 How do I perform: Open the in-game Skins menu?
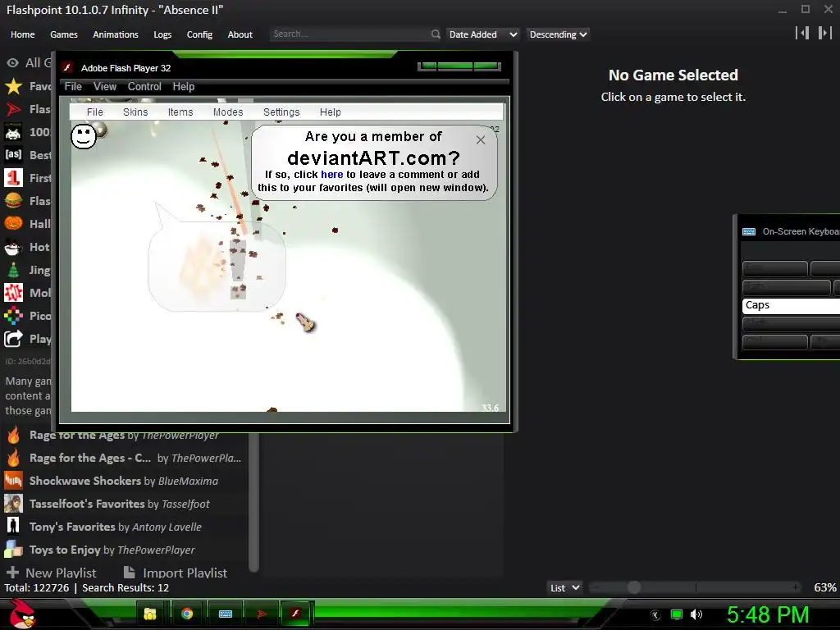135,112
